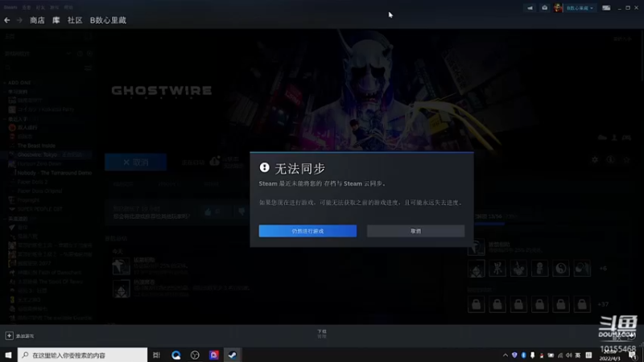This screenshot has height=362, width=644.
Task: Click the blue ✕ 取消 launch button
Action: 135,162
